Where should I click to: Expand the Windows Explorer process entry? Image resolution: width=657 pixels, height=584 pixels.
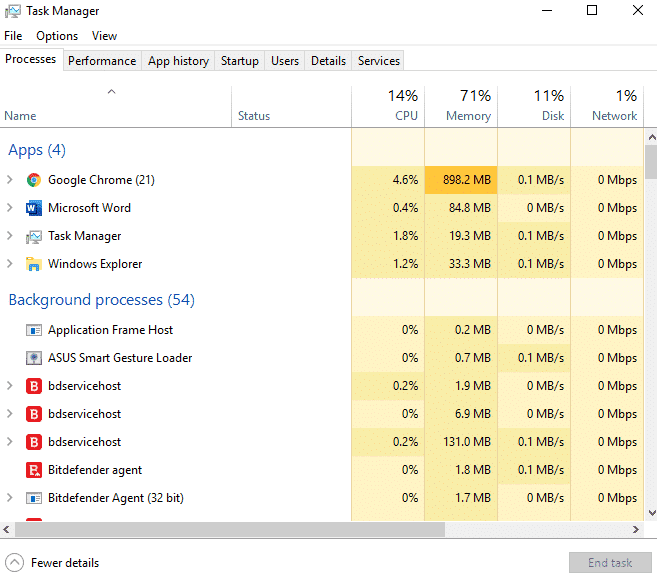coord(10,264)
